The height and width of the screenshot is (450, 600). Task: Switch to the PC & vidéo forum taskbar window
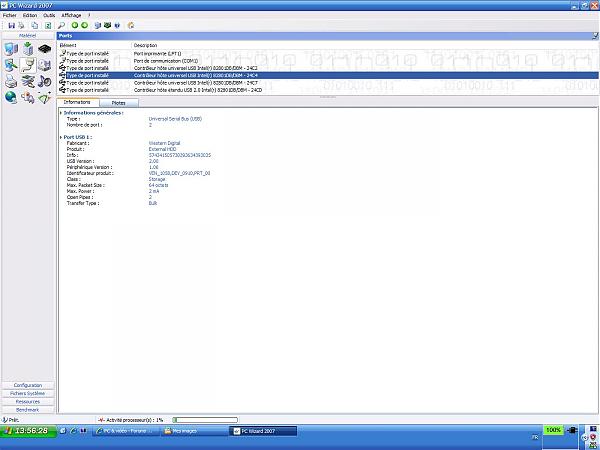pos(126,431)
